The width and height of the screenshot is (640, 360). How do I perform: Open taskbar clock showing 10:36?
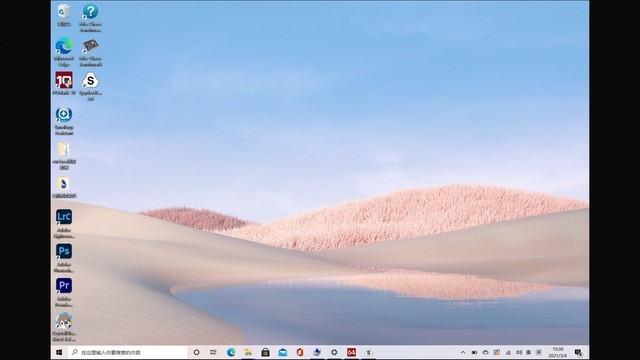[x=558, y=352]
